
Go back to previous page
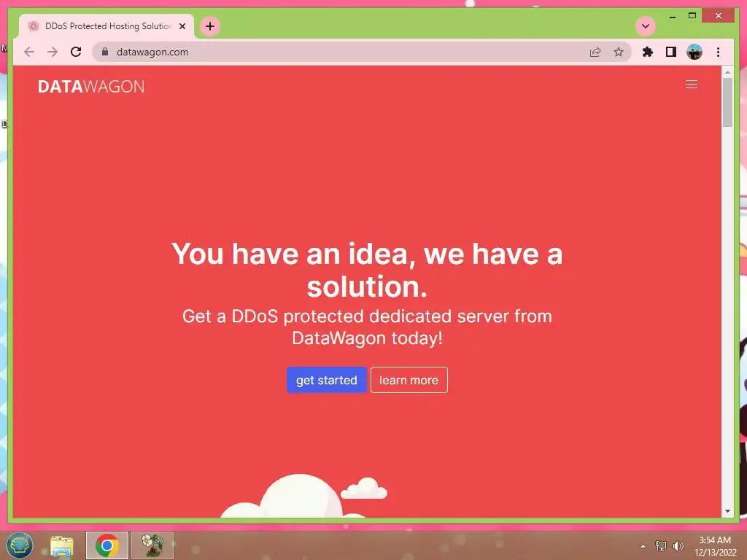pyautogui.click(x=29, y=52)
